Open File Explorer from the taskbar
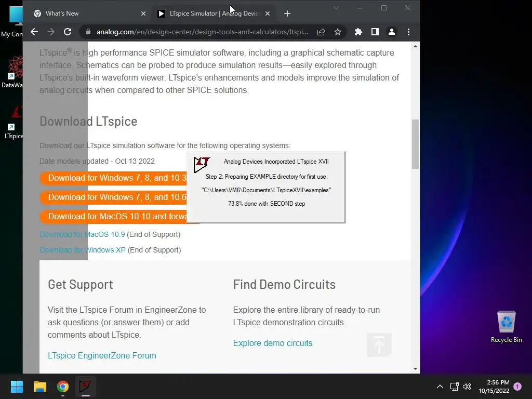Screen dimensions: 532x399 [x=39, y=387]
